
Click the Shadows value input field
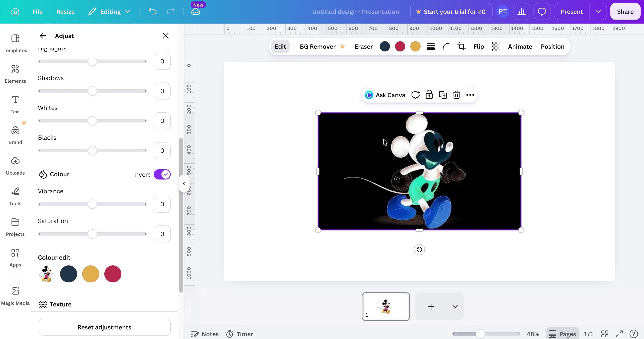(x=162, y=91)
